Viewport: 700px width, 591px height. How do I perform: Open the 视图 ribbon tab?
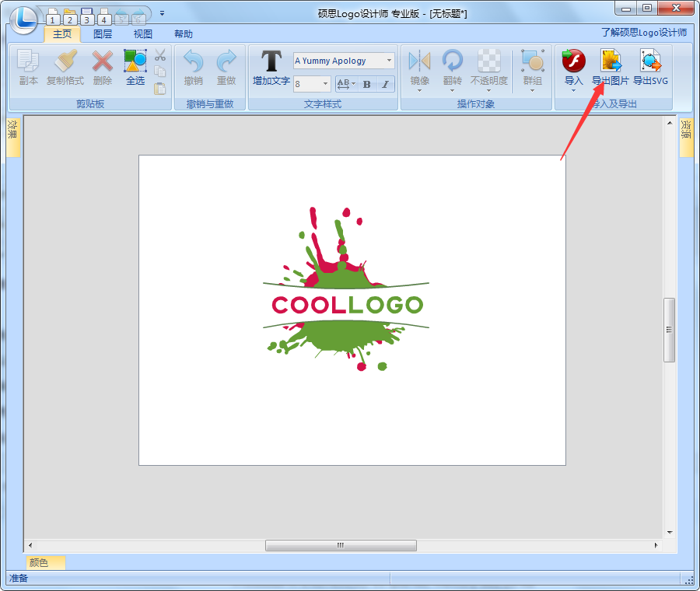[143, 34]
